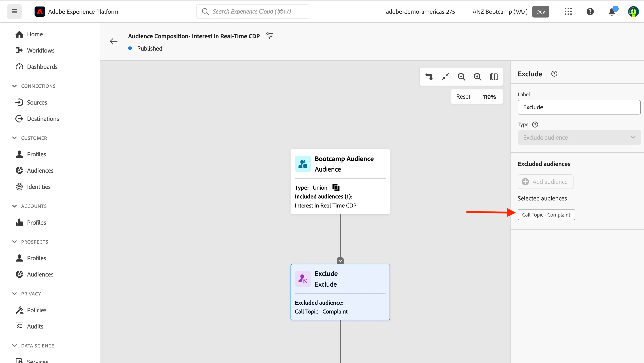Click the Exclude node person icon

coord(303,279)
